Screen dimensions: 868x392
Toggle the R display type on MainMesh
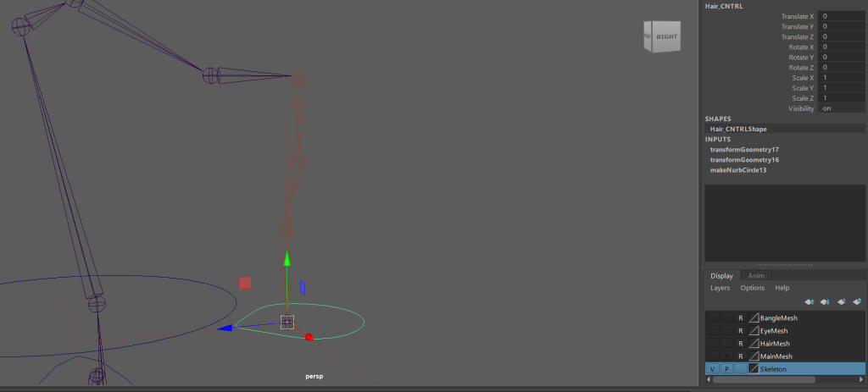point(740,356)
